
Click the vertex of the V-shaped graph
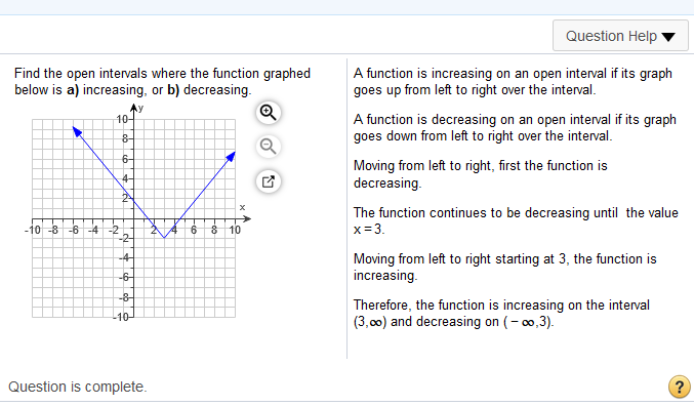coord(164,238)
